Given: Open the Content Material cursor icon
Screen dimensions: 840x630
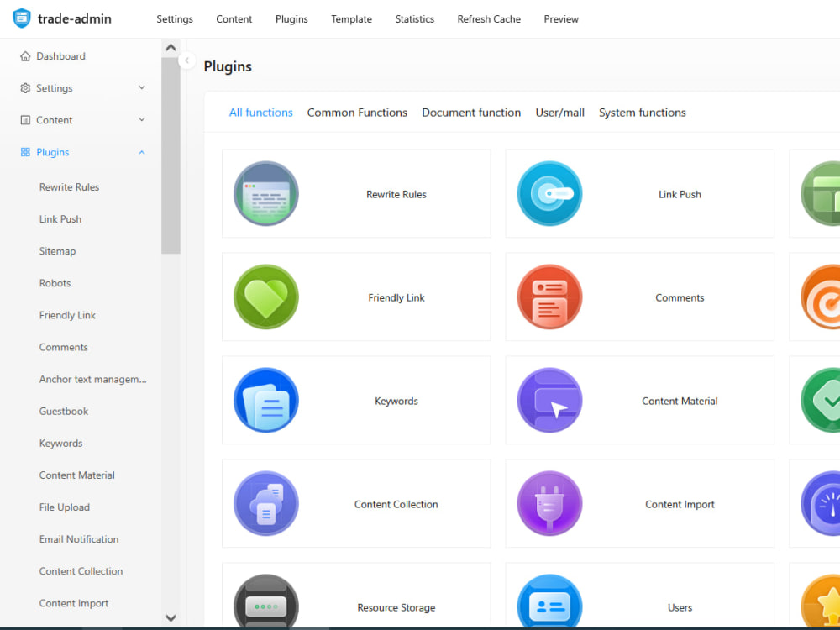Looking at the screenshot, I should (x=549, y=401).
